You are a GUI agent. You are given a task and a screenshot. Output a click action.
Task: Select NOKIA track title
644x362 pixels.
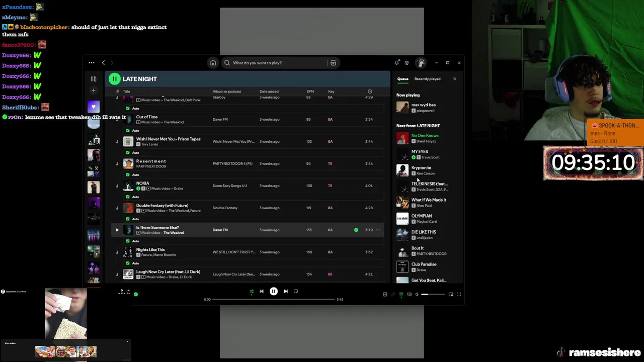pyautogui.click(x=142, y=183)
